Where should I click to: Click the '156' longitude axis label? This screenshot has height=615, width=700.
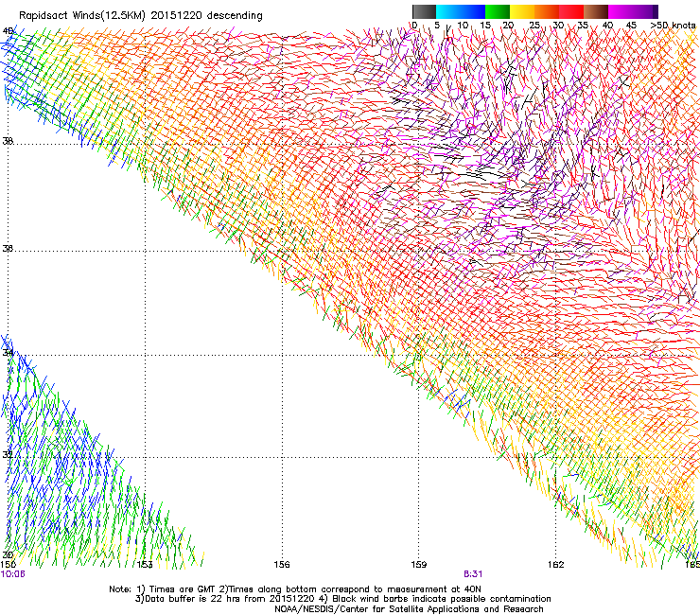tap(282, 565)
